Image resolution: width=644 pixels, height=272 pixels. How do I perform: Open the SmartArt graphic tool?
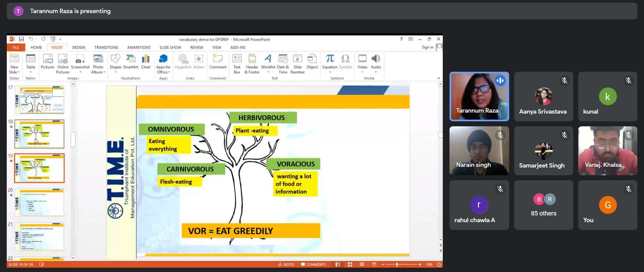tap(130, 59)
